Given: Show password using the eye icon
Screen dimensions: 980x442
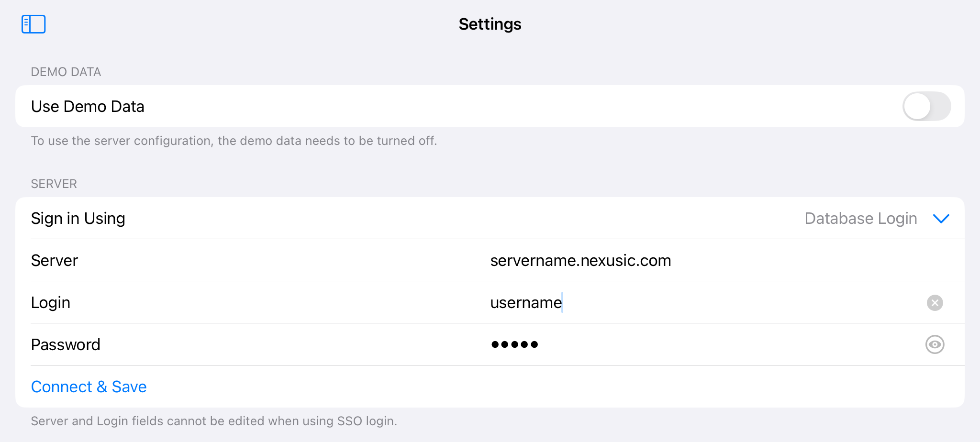Looking at the screenshot, I should (x=935, y=344).
